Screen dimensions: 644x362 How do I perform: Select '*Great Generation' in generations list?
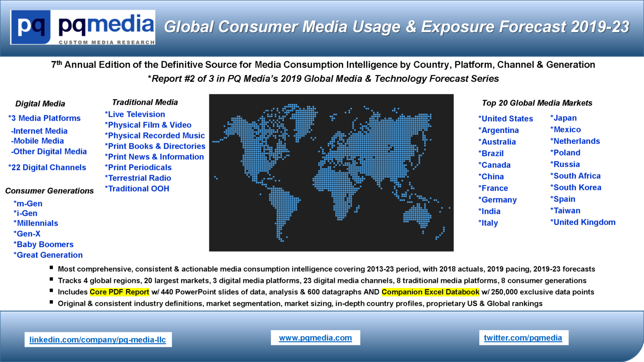[x=48, y=255]
